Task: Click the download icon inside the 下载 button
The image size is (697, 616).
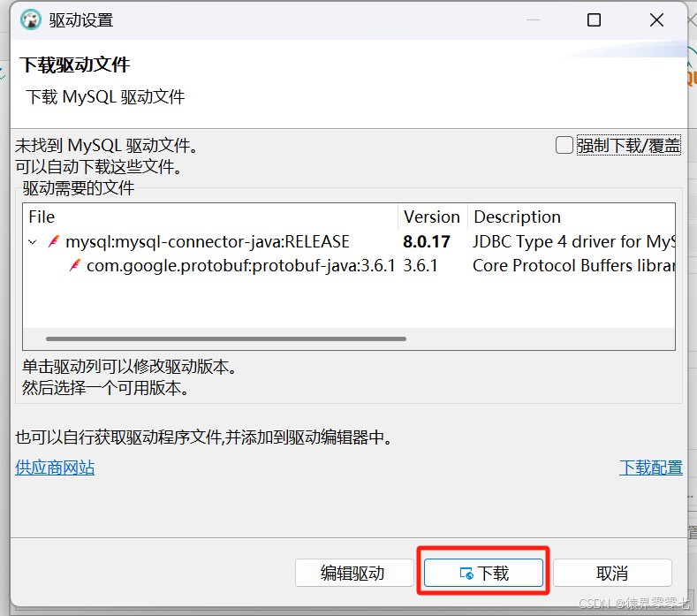Action: [x=466, y=574]
